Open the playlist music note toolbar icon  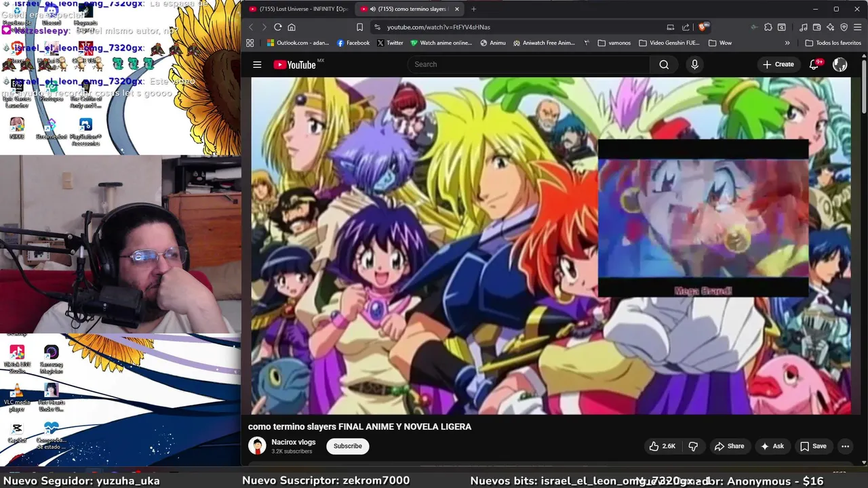pyautogui.click(x=803, y=27)
